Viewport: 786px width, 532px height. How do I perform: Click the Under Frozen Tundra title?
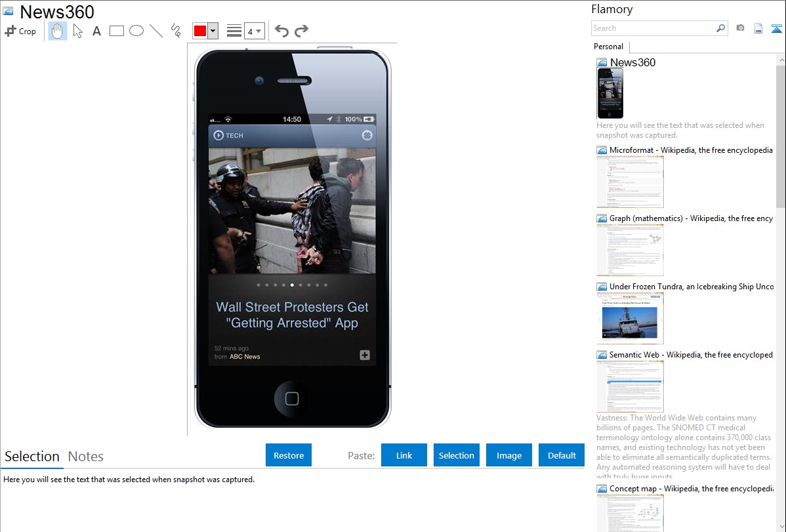coord(692,286)
